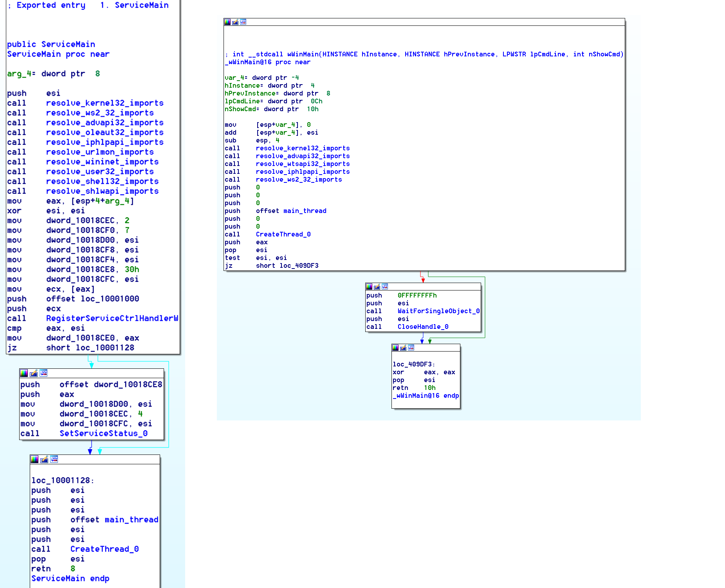This screenshot has height=588, width=725.
Task: Click the group-nodes icon on the WaitForSingleObject_0 block
Action: pos(385,287)
